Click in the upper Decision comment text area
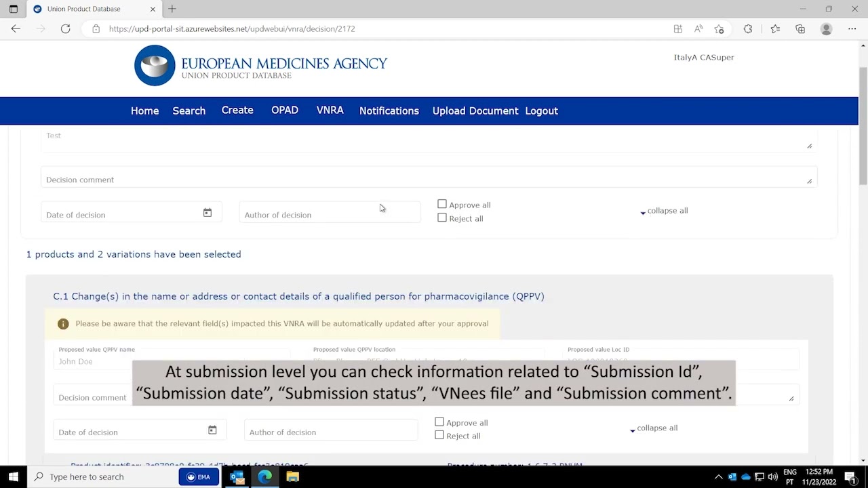Viewport: 868px width, 488px height. pyautogui.click(x=429, y=178)
